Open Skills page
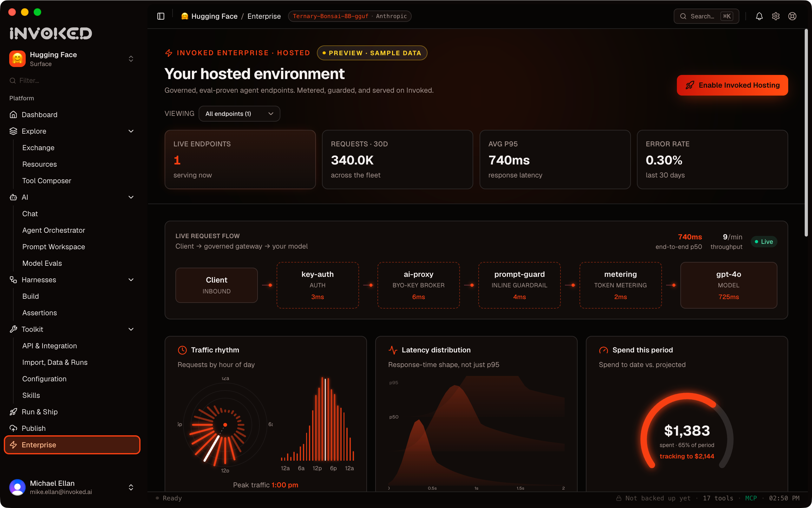Image resolution: width=812 pixels, height=508 pixels. 31,395
